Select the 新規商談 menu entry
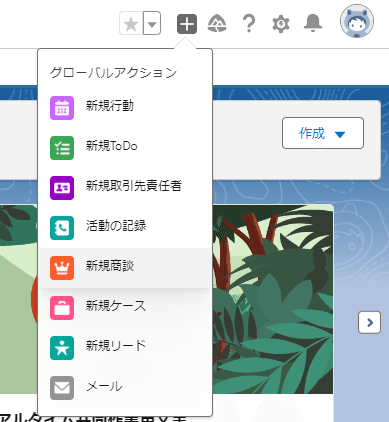The height and width of the screenshot is (422, 389). [x=125, y=268]
